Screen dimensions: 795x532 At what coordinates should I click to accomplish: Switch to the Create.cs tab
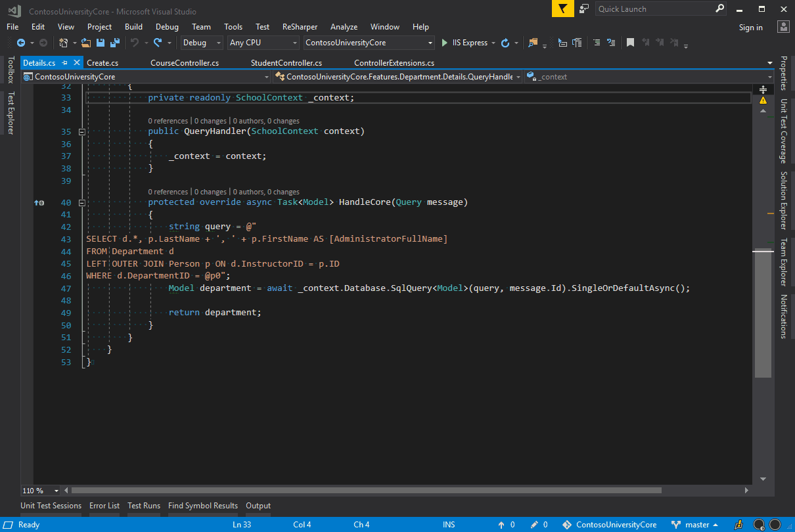[x=102, y=63]
